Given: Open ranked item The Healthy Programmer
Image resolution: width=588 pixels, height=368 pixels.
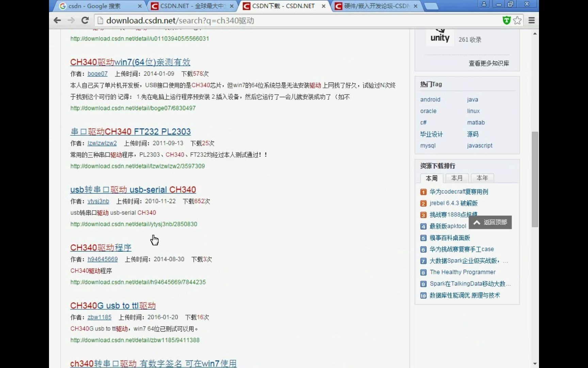Looking at the screenshot, I should 462,272.
